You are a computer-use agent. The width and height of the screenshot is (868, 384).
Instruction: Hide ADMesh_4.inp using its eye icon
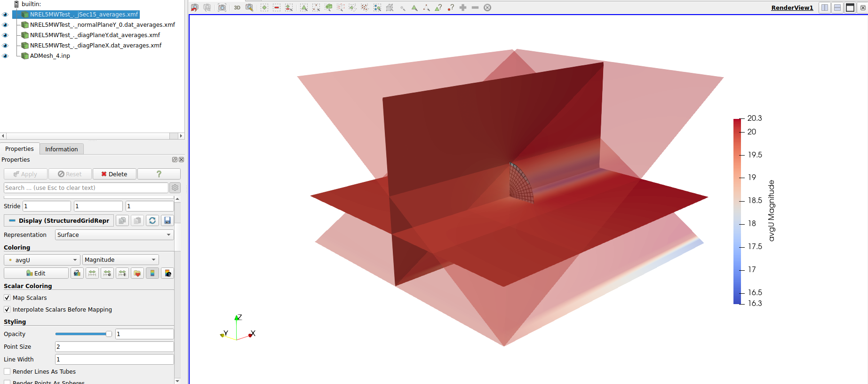click(5, 56)
